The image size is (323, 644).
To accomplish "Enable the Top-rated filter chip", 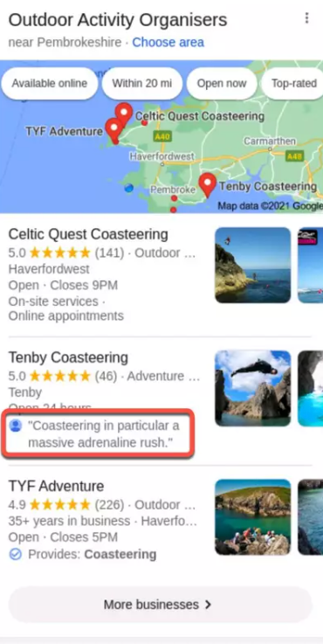I will pos(293,83).
